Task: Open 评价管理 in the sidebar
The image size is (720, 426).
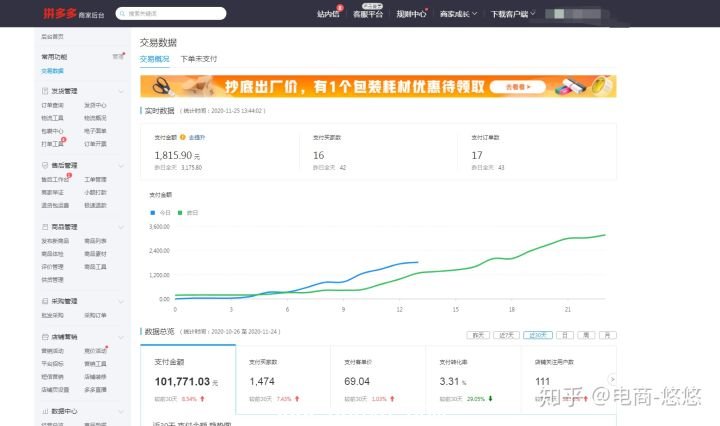Action: pyautogui.click(x=52, y=267)
